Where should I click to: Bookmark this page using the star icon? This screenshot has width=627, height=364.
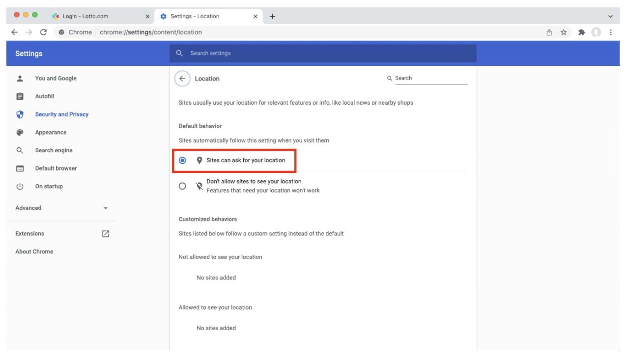point(564,32)
